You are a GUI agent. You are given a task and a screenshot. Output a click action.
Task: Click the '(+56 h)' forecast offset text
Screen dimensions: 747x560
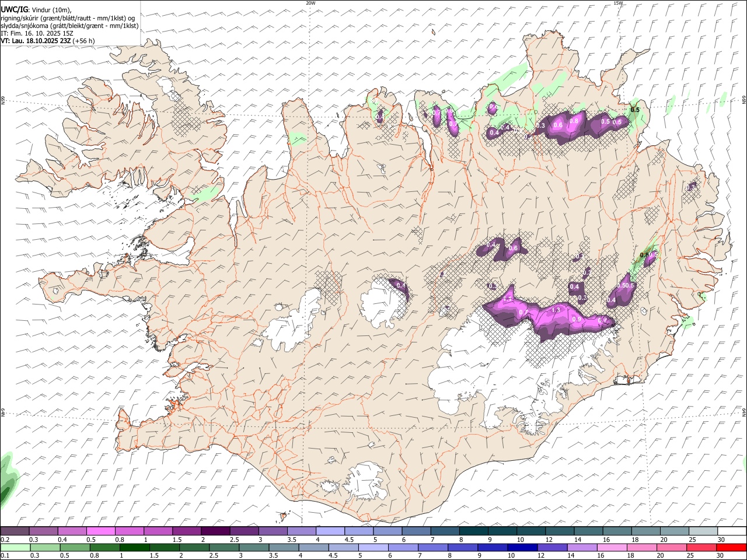pyautogui.click(x=83, y=41)
